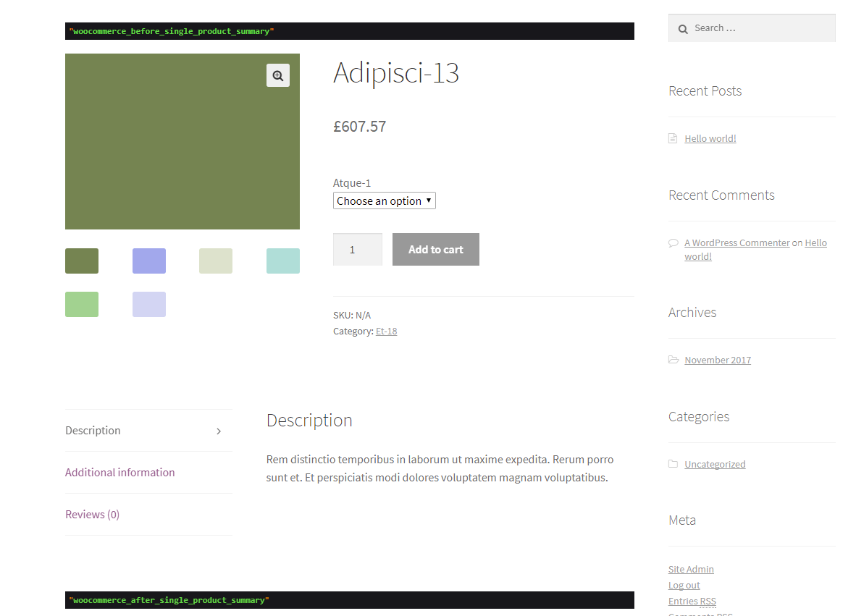Click the Meta widget heading
This screenshot has width=856, height=616.
(x=682, y=520)
